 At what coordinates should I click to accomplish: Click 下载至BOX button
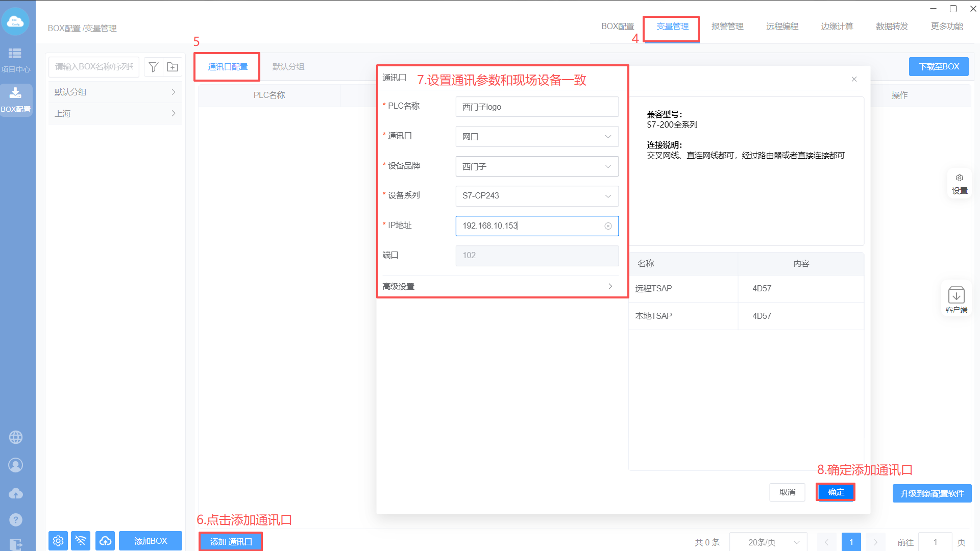pos(938,67)
